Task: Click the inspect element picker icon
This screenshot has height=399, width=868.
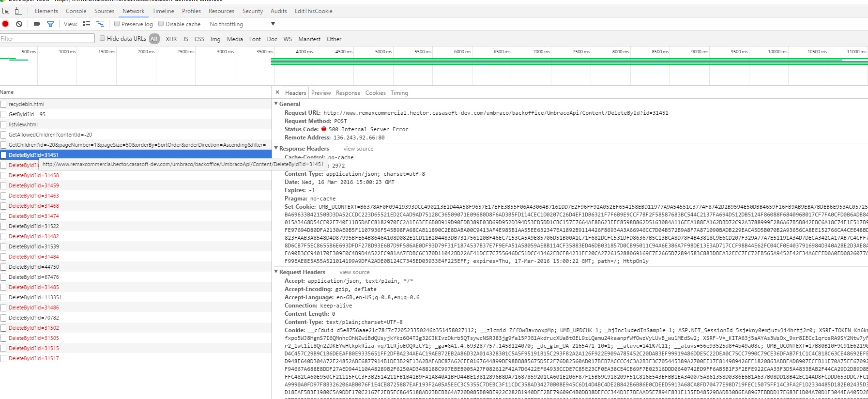Action: (6, 11)
